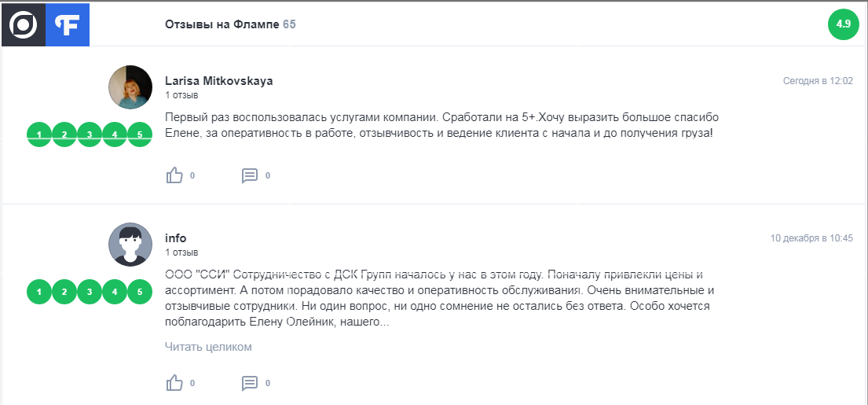Screen dimensions: 868x405
Task: Select rating circle 5 on info's review
Action: click(140, 292)
